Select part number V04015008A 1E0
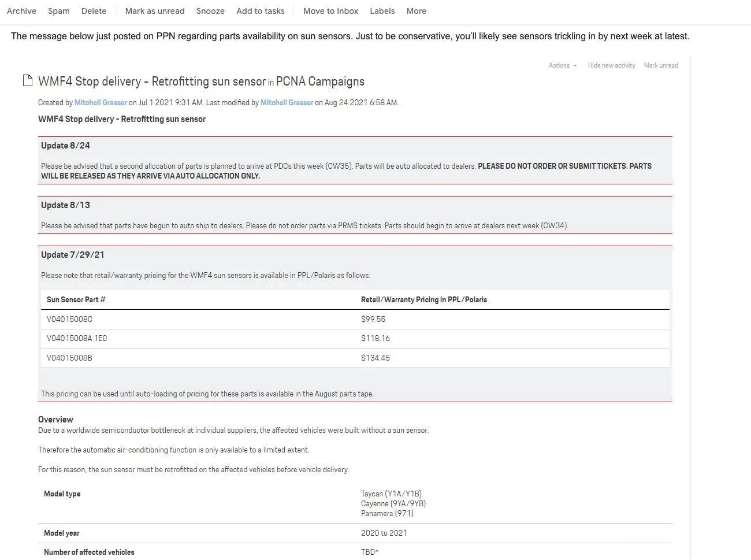This screenshot has width=751, height=560. click(x=77, y=338)
